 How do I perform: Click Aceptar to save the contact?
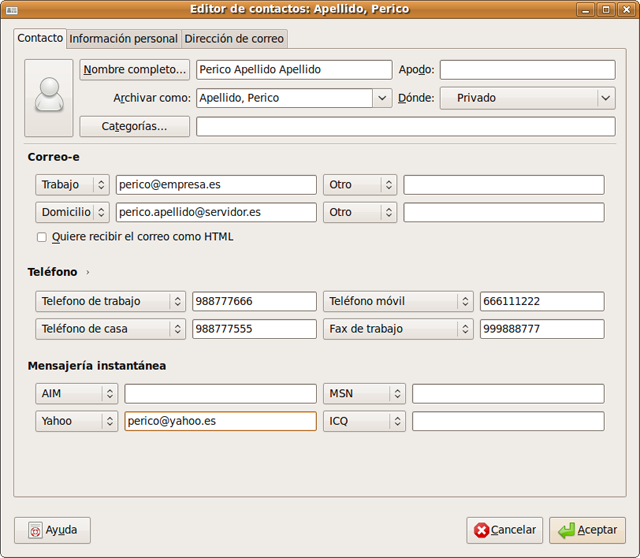click(x=588, y=530)
